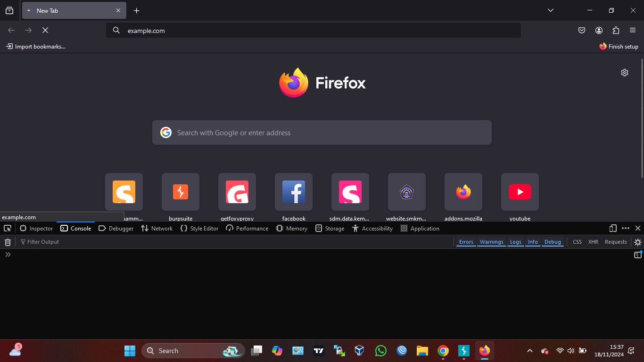Click the new tab page scrollbar
Screen dimensions: 644x362
coord(642,118)
